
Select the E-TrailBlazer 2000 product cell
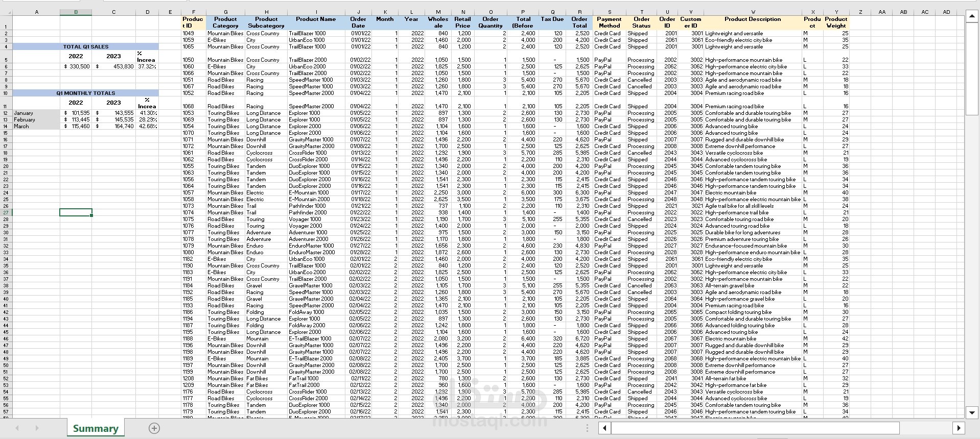316,358
